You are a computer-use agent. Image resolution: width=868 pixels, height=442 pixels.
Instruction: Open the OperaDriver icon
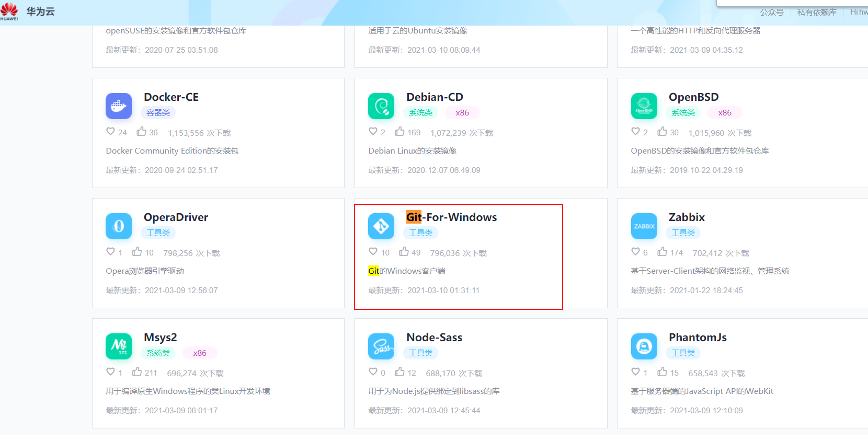[119, 226]
